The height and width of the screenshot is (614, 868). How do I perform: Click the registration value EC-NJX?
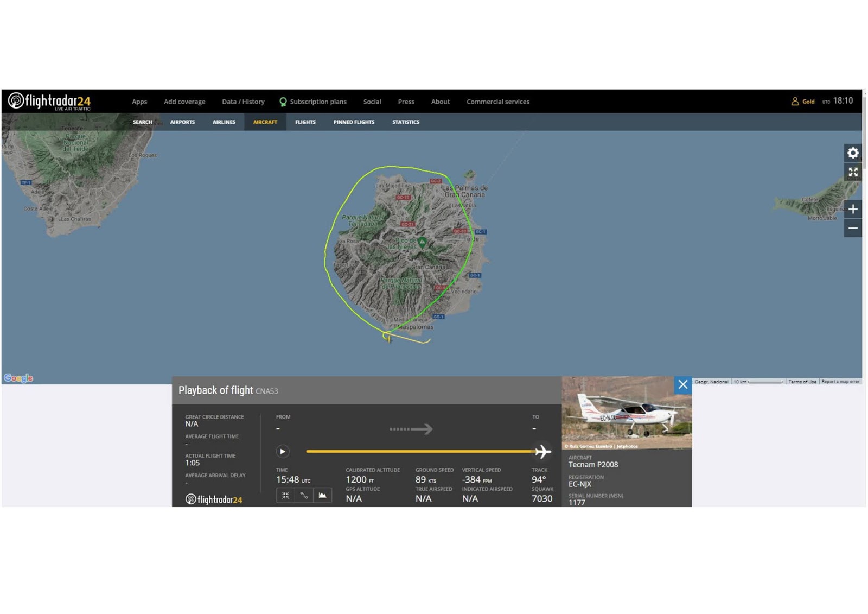click(580, 484)
